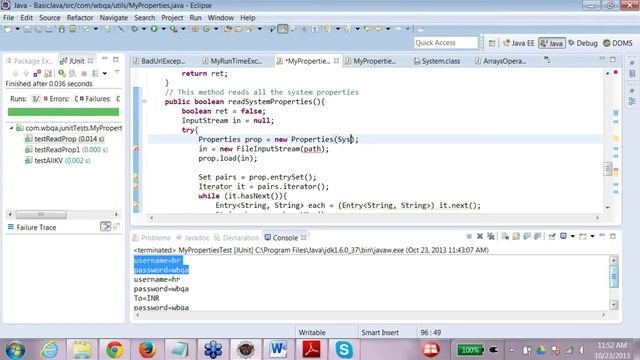The image size is (640, 360).
Task: Open Perspective button beside Quick Access
Action: pos(492,43)
